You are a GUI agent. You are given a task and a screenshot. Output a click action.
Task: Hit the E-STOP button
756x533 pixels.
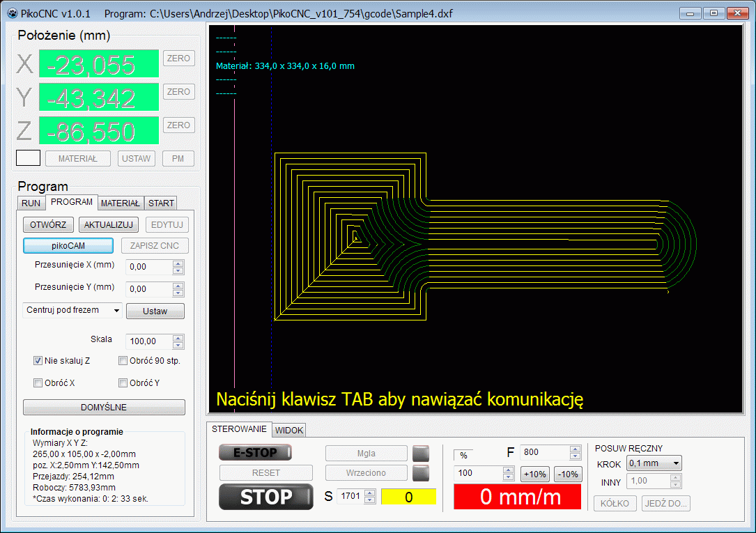256,452
